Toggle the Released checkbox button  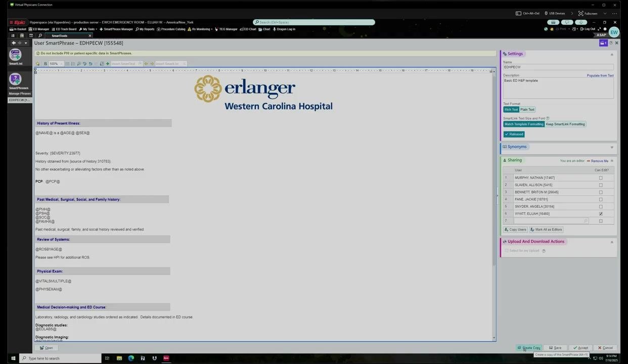514,134
